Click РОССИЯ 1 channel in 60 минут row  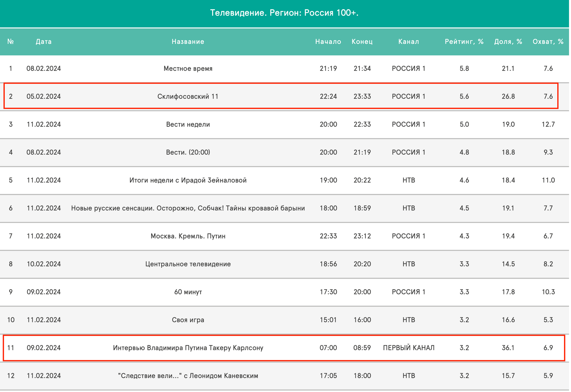(409, 292)
